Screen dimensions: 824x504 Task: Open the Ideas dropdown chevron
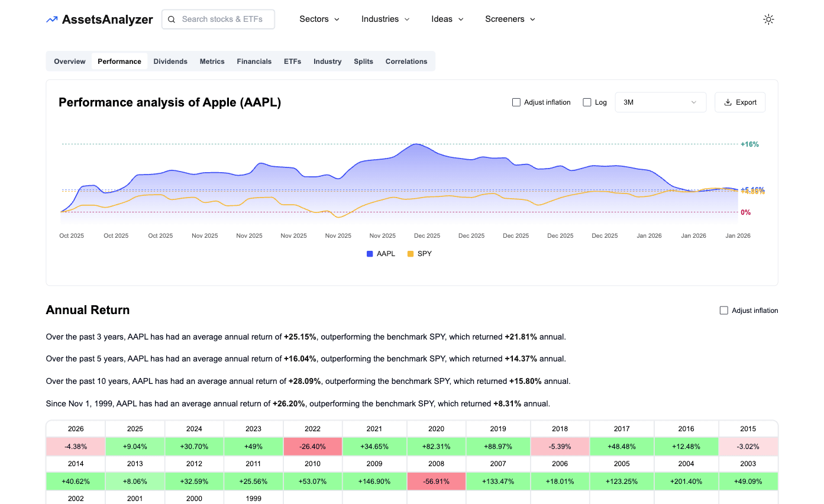460,19
